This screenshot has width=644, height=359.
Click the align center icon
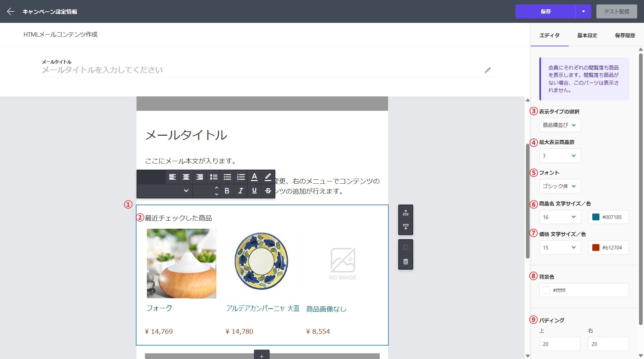186,177
